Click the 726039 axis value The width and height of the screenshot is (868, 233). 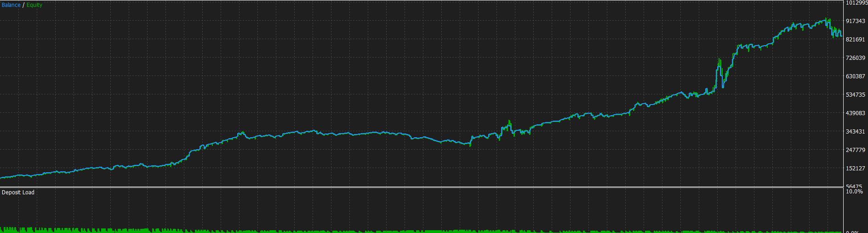tap(856, 58)
